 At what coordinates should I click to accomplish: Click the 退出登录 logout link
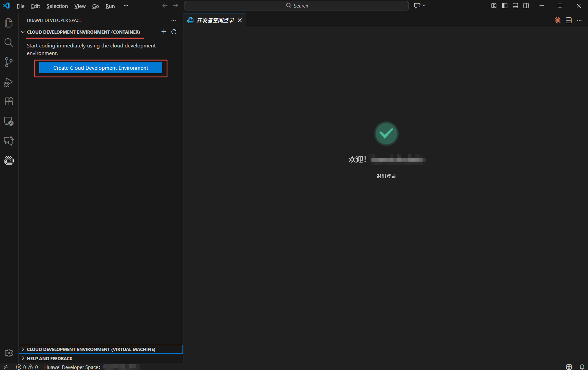pos(386,176)
